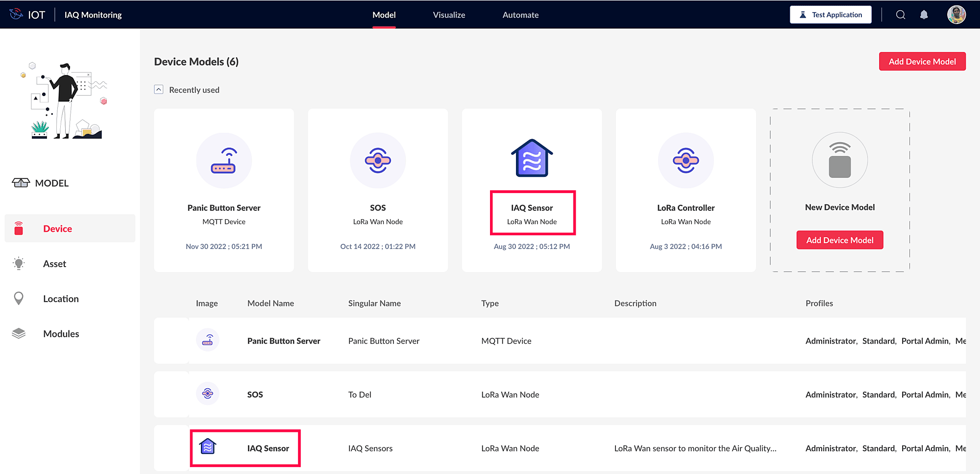
Task: Click the New Device Model placeholder icon
Action: pyautogui.click(x=840, y=160)
